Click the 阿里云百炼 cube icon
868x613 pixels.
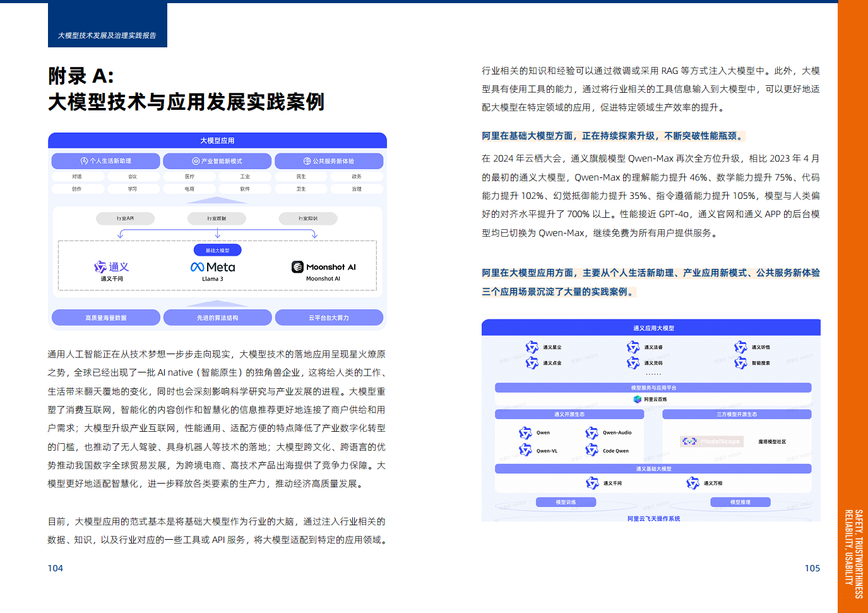coord(638,399)
